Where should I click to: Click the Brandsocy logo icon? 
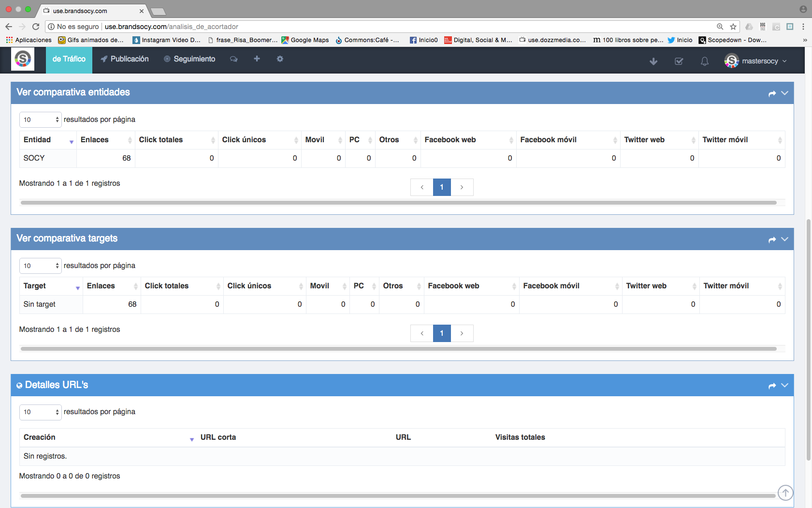[x=23, y=60]
